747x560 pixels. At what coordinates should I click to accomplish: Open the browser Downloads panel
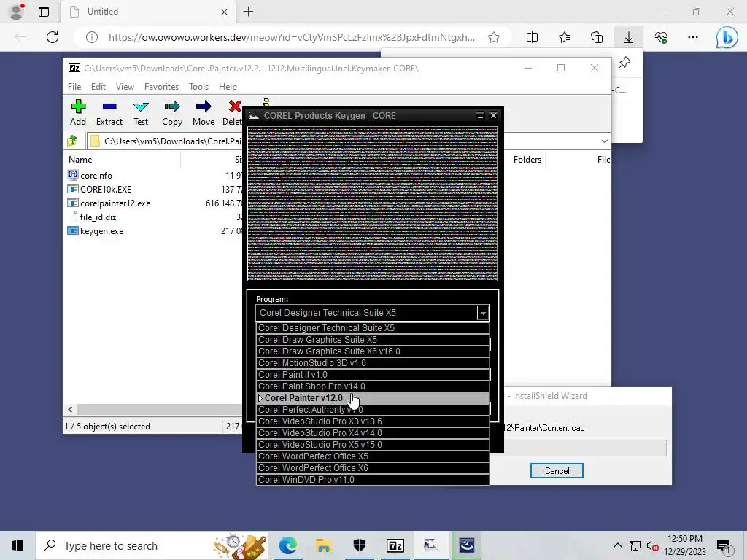coord(629,37)
